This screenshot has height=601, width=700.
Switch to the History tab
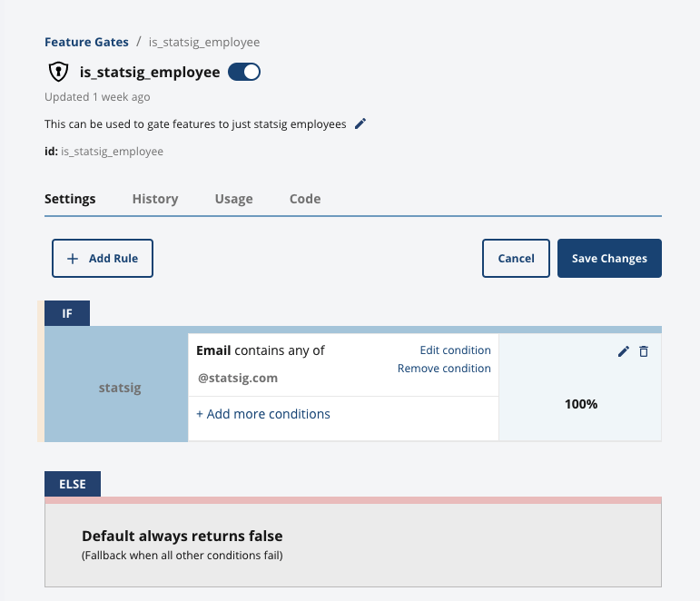click(155, 199)
